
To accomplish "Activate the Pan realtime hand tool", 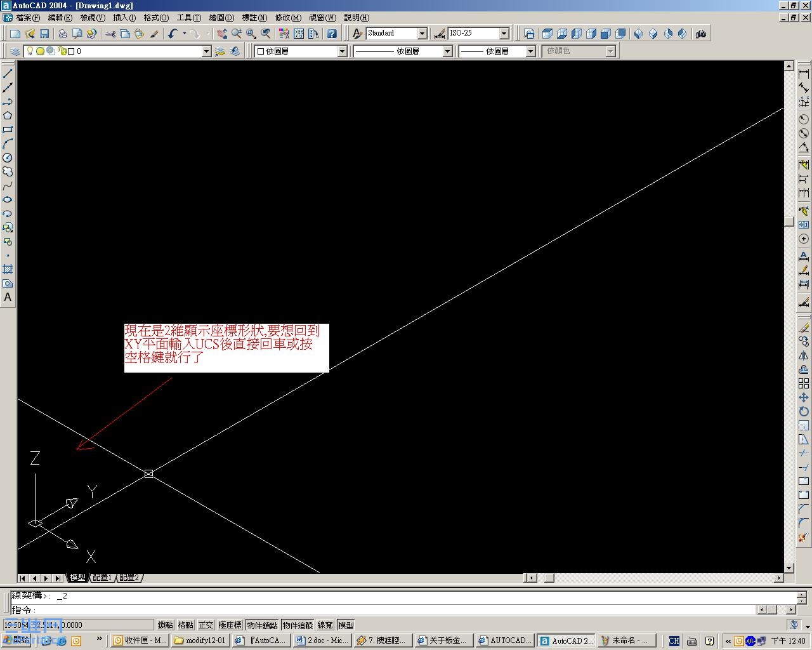I will tap(221, 34).
